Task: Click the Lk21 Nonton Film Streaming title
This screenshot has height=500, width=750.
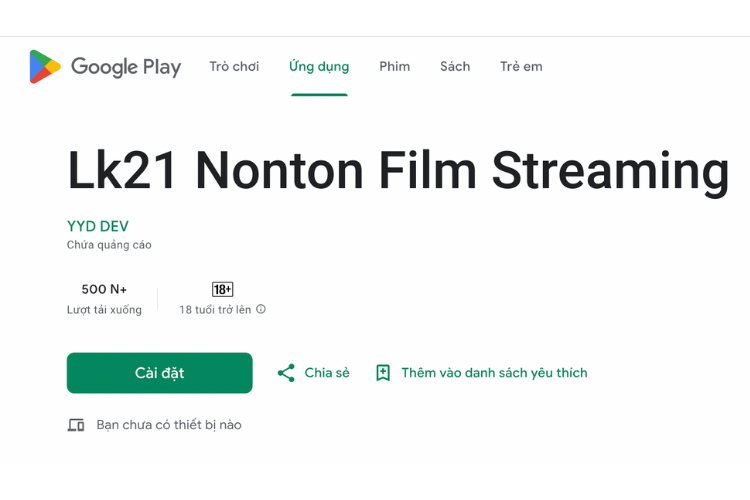Action: tap(398, 170)
